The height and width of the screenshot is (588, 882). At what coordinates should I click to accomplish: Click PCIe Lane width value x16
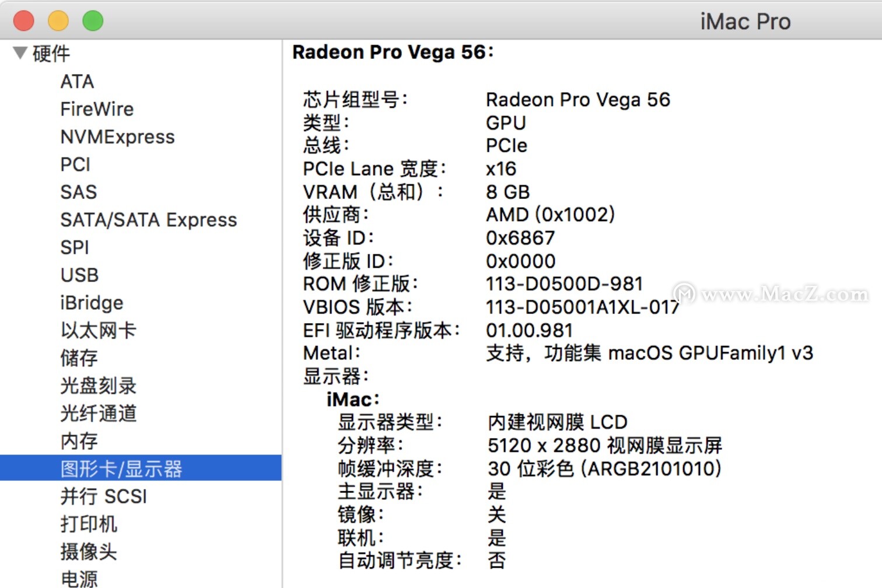[x=501, y=169]
